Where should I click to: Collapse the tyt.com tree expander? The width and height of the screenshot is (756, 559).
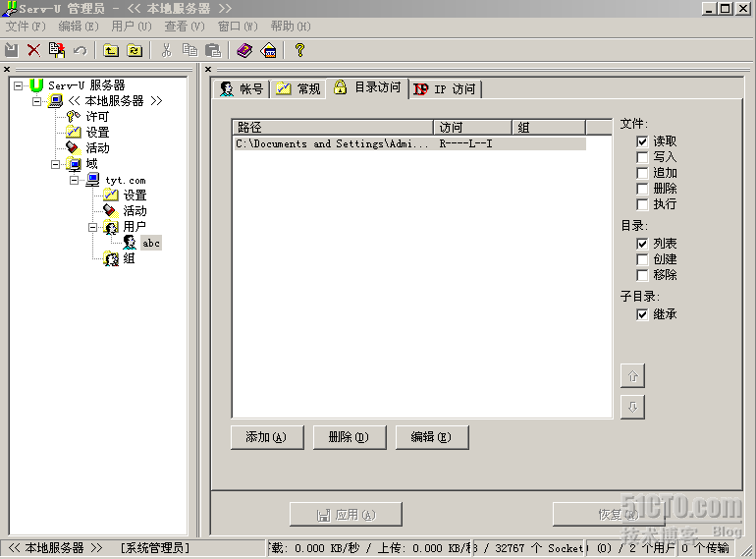(x=74, y=180)
